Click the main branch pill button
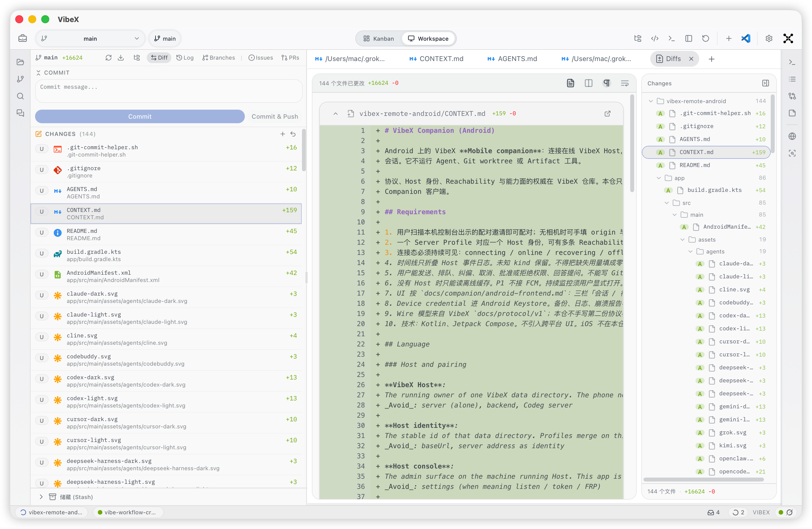This screenshot has width=812, height=529. (165, 38)
